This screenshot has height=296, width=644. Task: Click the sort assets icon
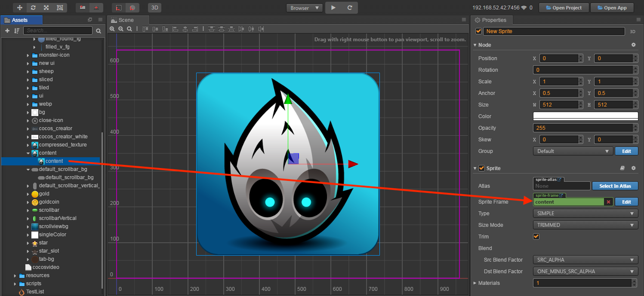click(17, 31)
